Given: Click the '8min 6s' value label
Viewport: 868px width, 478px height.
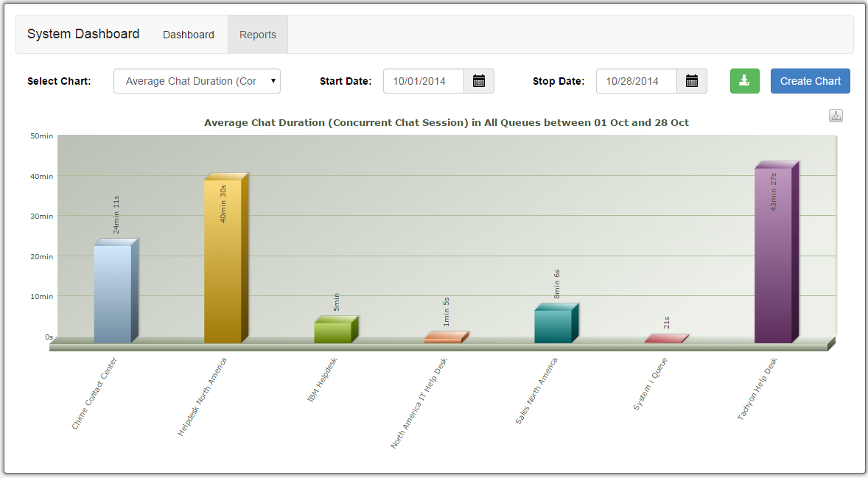Looking at the screenshot, I should point(557,284).
